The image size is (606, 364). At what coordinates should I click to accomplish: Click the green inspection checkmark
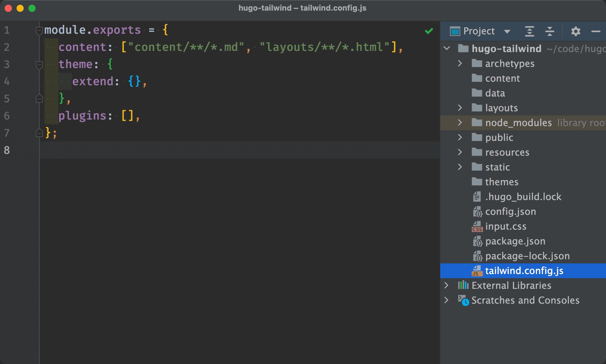pos(429,31)
